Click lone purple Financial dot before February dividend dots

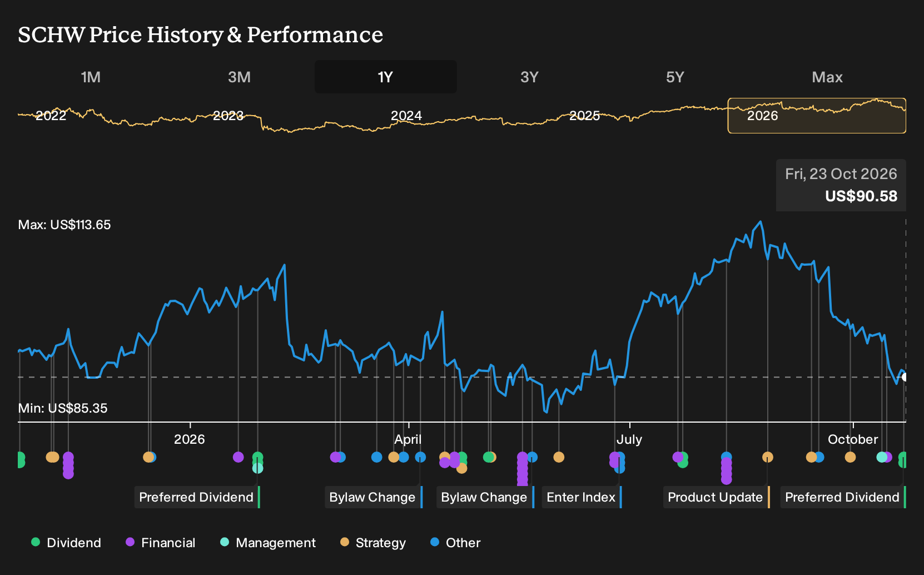tap(238, 457)
